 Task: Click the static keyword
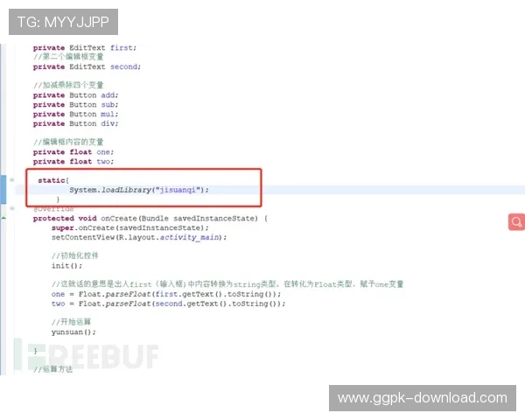(x=49, y=180)
